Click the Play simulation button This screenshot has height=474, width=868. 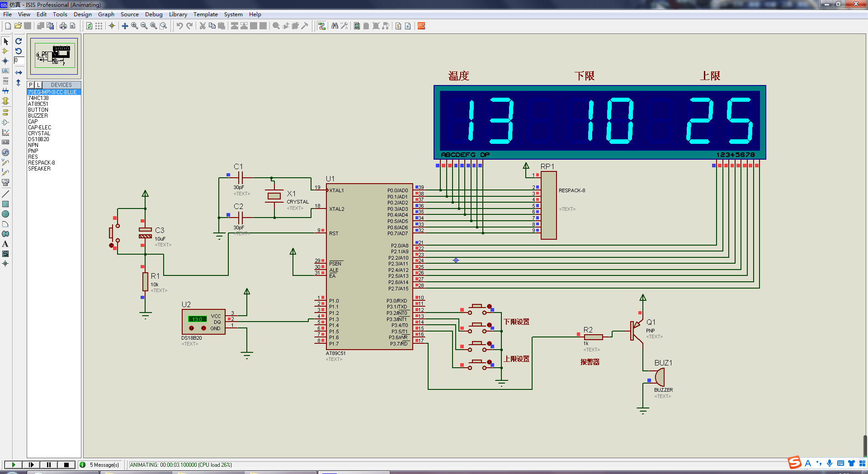tap(14, 465)
